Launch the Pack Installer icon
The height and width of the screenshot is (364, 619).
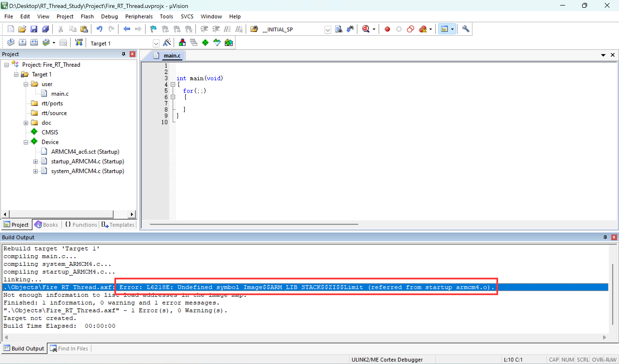[x=229, y=43]
